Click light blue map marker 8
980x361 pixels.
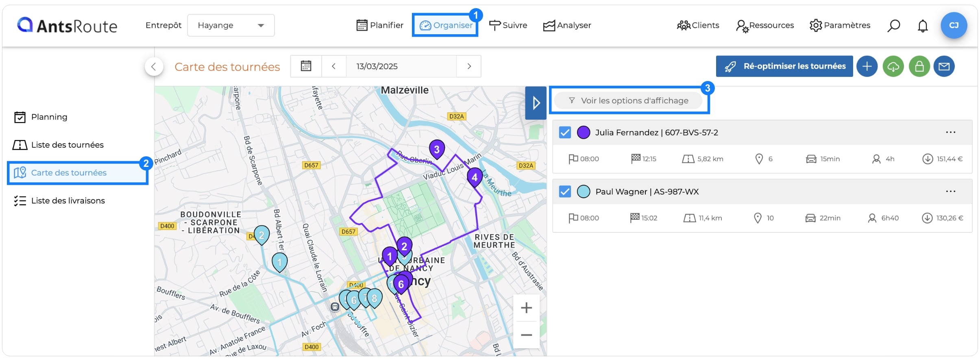pyautogui.click(x=375, y=298)
